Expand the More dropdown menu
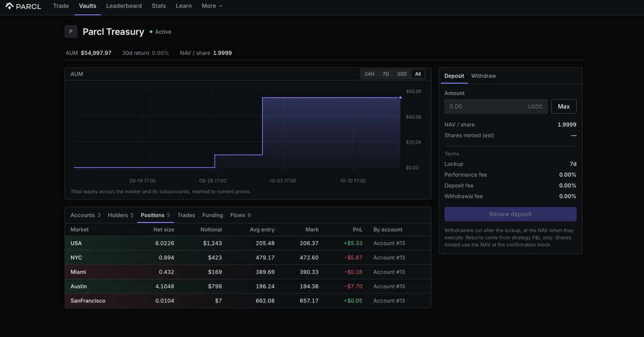644x337 pixels. (x=212, y=6)
